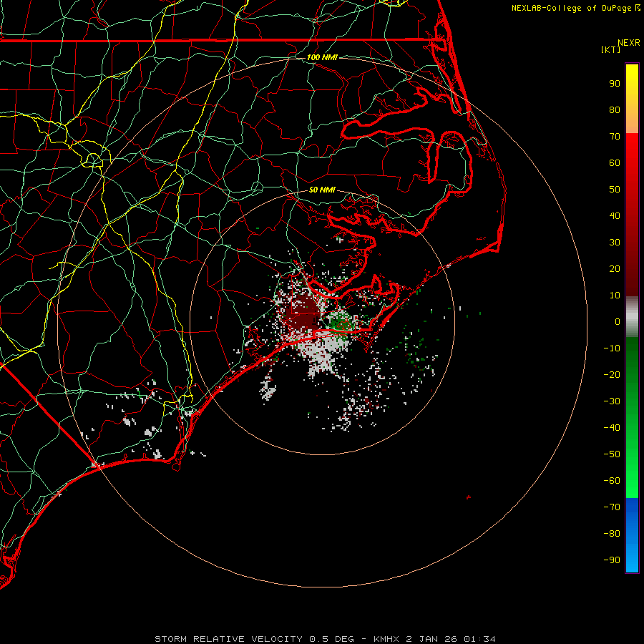This screenshot has height=644, width=644.
Task: Click the -90 value on velocity scale
Action: coord(612,560)
